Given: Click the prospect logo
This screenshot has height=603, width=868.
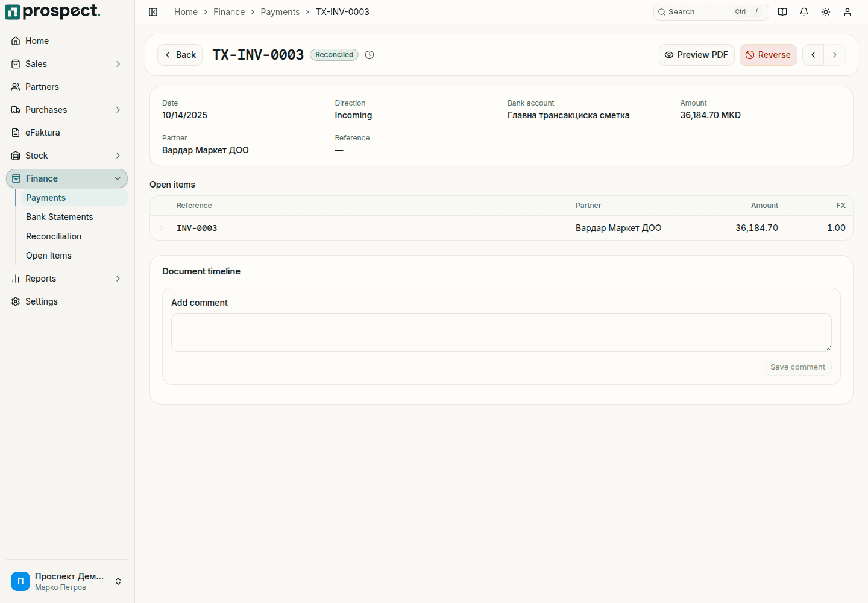Looking at the screenshot, I should point(52,11).
